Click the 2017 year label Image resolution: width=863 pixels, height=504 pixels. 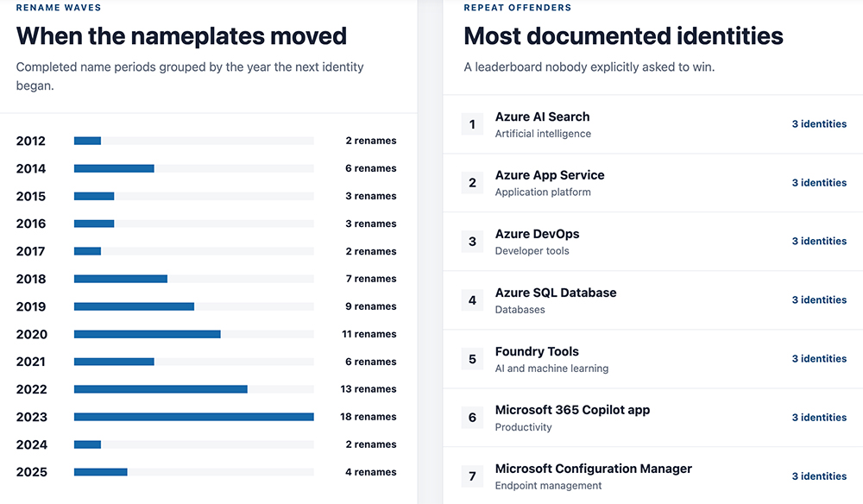31,251
